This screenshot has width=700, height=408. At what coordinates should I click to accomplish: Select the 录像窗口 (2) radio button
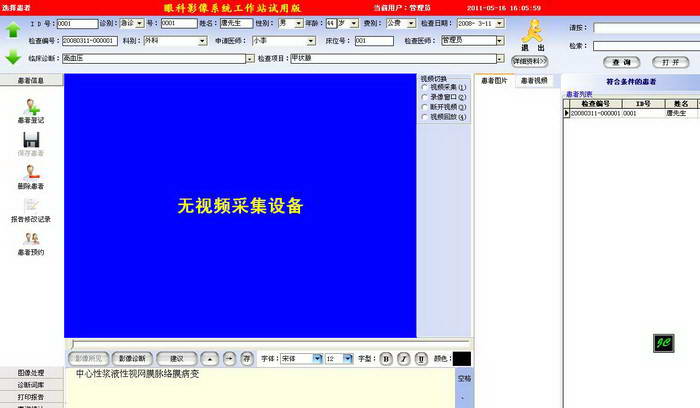[425, 97]
